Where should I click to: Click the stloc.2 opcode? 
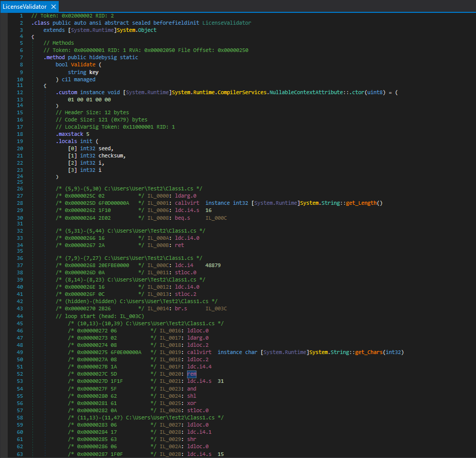185,294
